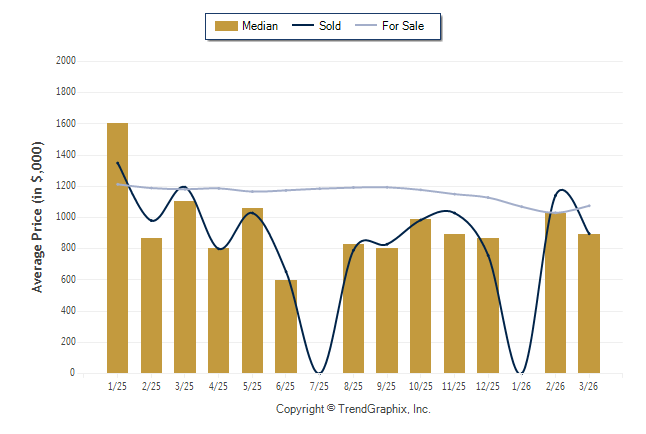Toggle the Median legend label
Screen dimensions: 646x434
(260, 26)
